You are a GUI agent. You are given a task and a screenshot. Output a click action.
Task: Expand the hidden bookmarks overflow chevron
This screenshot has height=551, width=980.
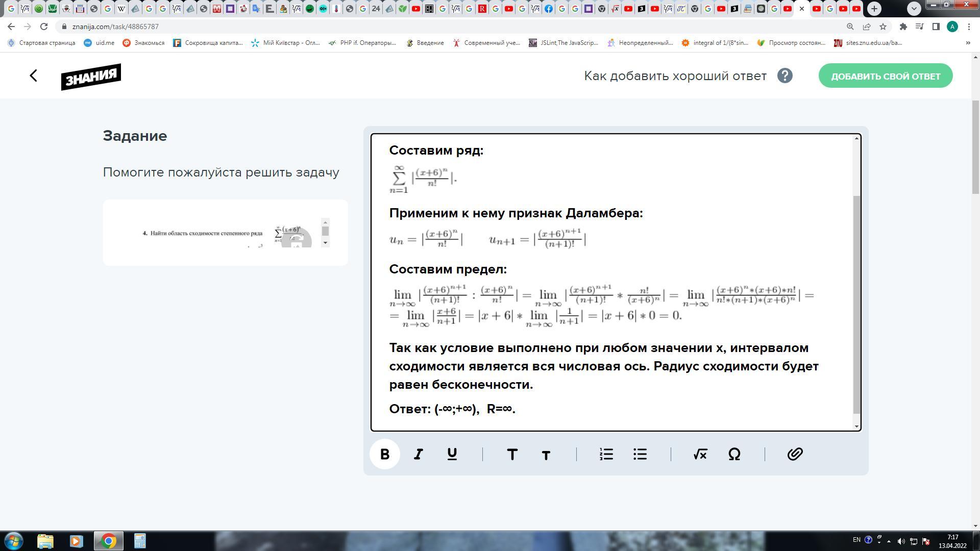tap(968, 43)
